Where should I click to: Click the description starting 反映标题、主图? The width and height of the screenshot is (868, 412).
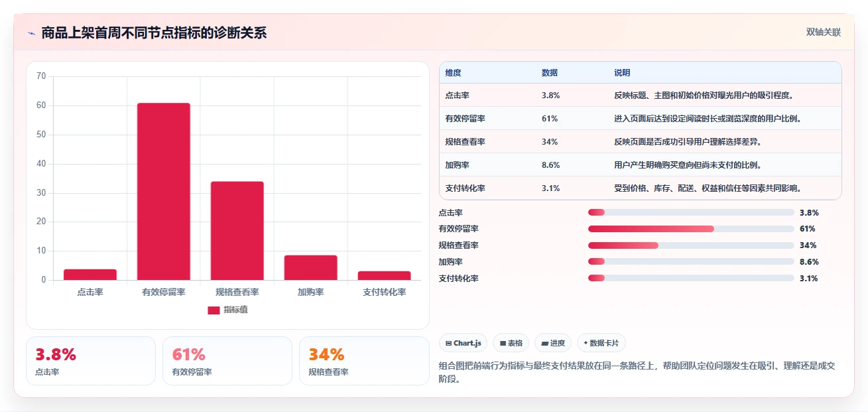[x=704, y=95]
